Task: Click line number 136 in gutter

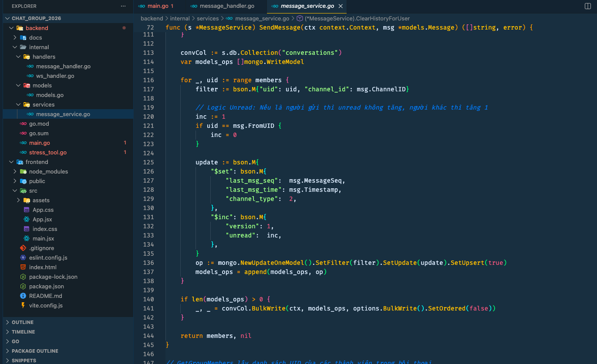Action: pyautogui.click(x=148, y=263)
